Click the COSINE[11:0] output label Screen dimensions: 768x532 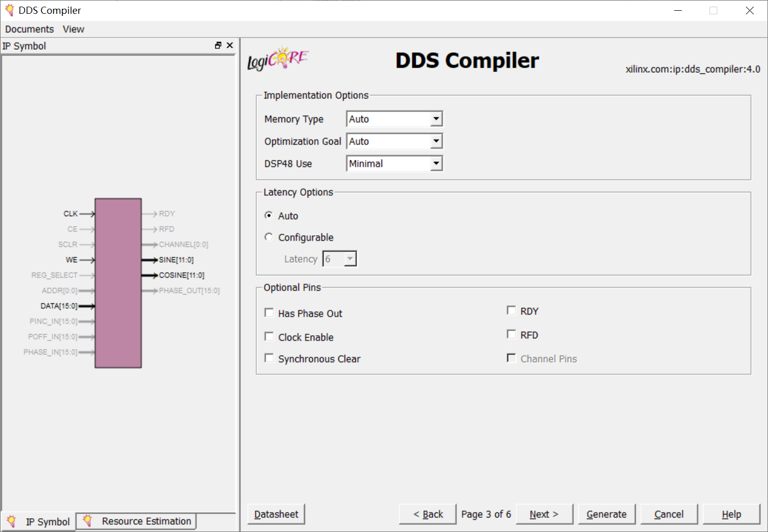tap(181, 275)
